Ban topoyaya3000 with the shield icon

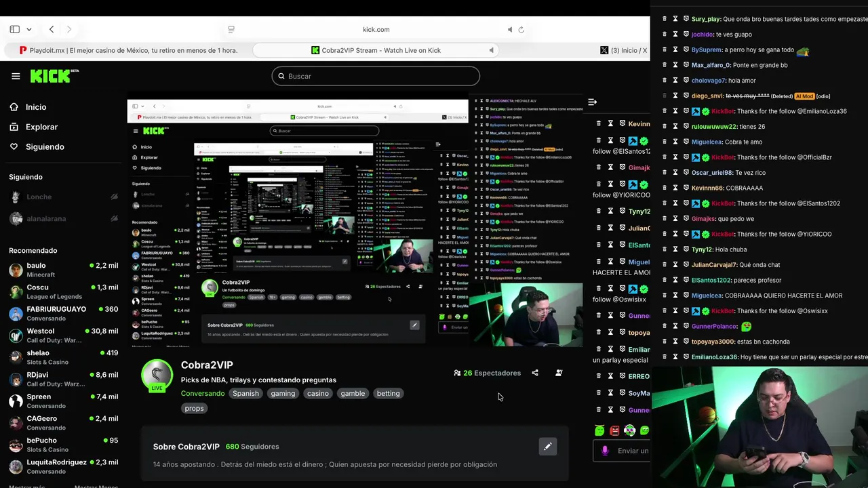point(686,342)
